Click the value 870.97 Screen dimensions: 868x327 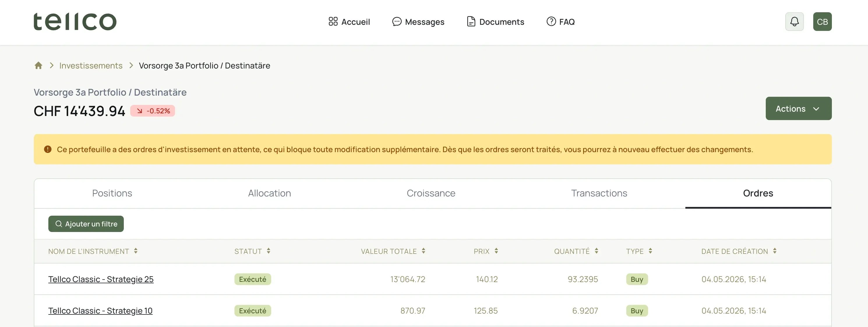[413, 310]
